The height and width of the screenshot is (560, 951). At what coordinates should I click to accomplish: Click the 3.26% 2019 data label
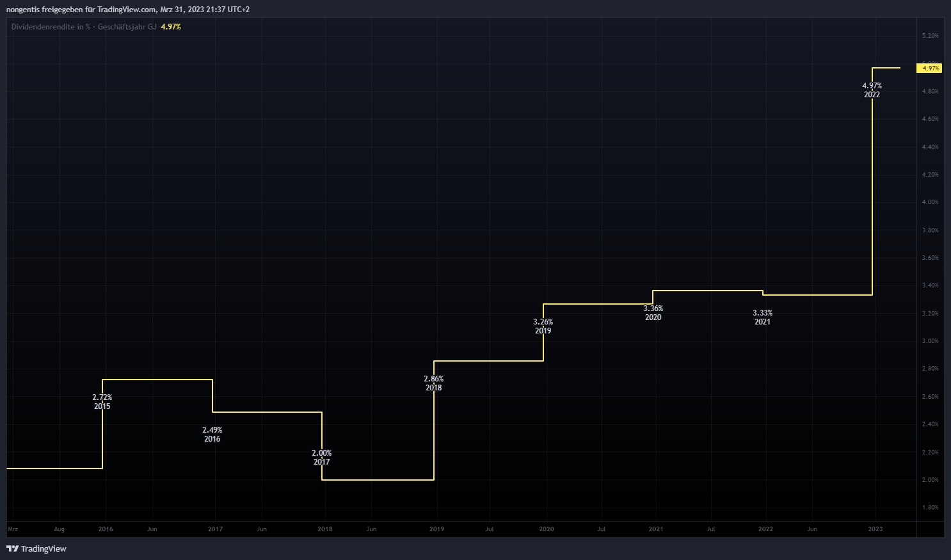(543, 326)
